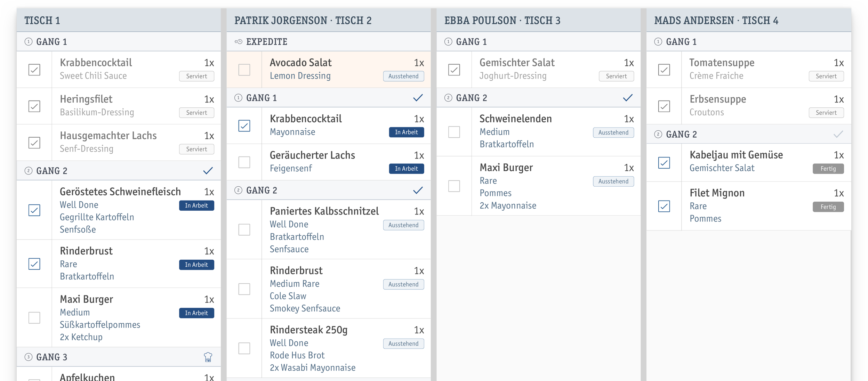The height and width of the screenshot is (381, 868).
Task: Click the Expedite clock icon on Tisch 2
Action: pyautogui.click(x=238, y=42)
